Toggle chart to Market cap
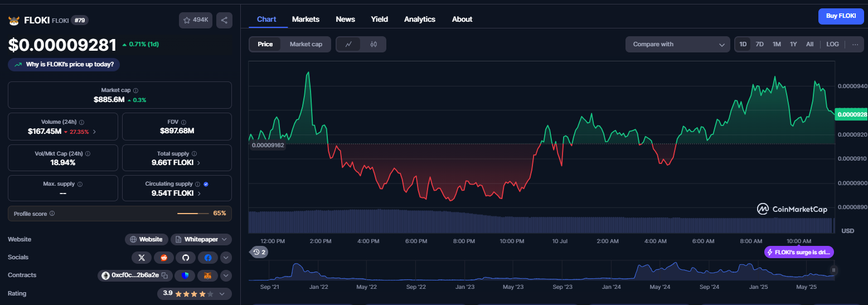The height and width of the screenshot is (305, 868). point(306,44)
